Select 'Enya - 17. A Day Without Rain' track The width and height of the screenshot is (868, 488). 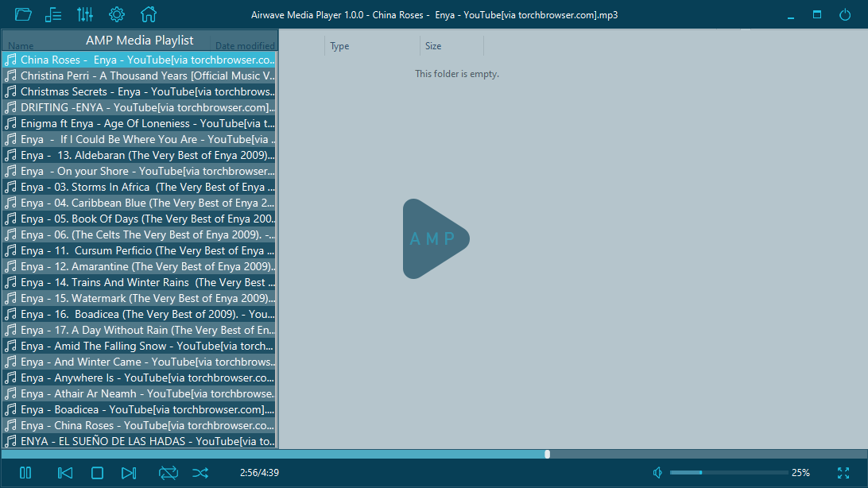140,331
